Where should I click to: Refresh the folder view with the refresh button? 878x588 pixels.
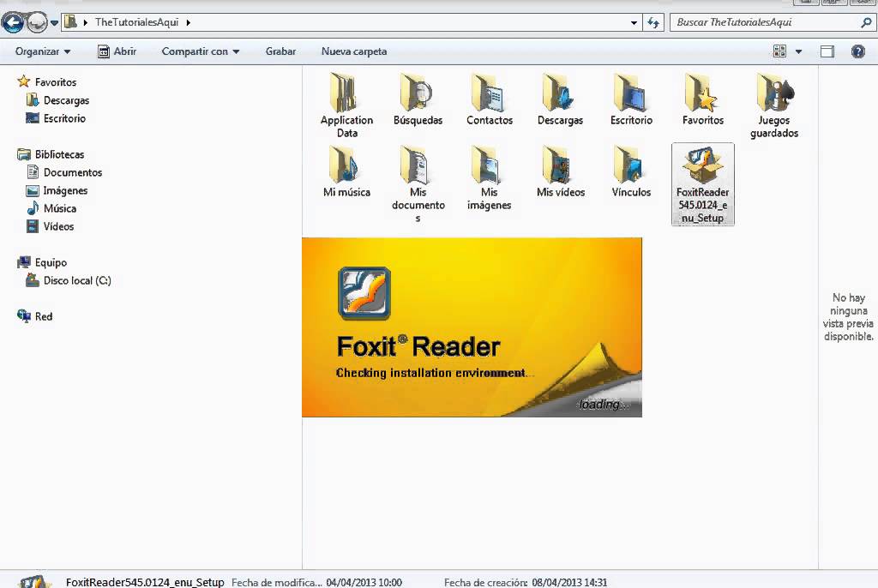652,22
